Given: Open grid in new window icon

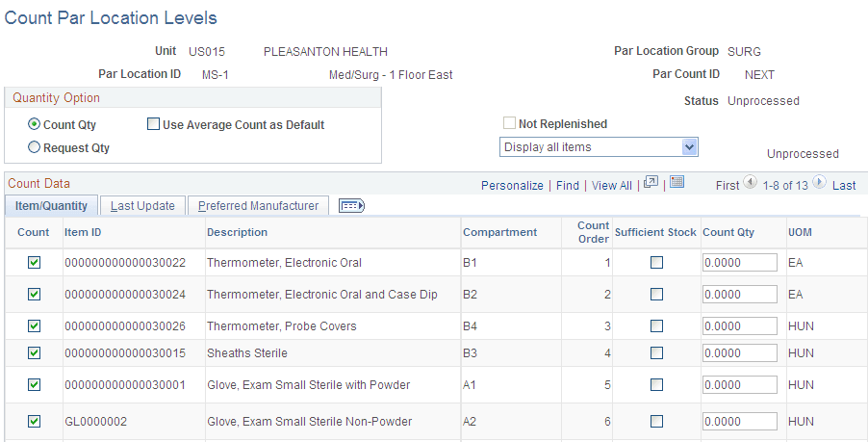Looking at the screenshot, I should 651,182.
